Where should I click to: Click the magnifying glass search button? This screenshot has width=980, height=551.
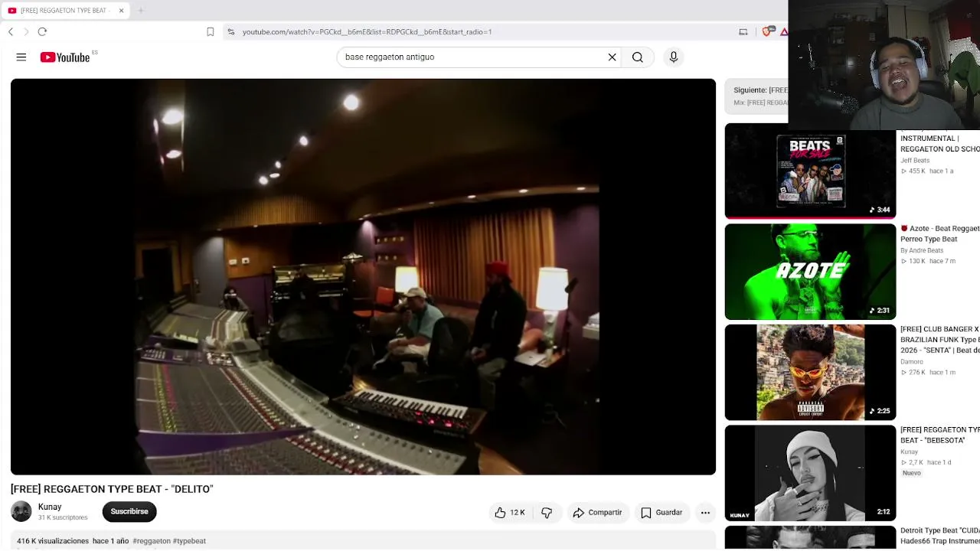pyautogui.click(x=638, y=57)
